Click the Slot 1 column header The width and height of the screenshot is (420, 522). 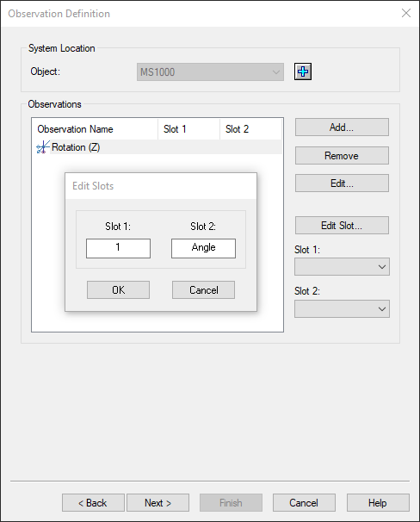click(188, 129)
